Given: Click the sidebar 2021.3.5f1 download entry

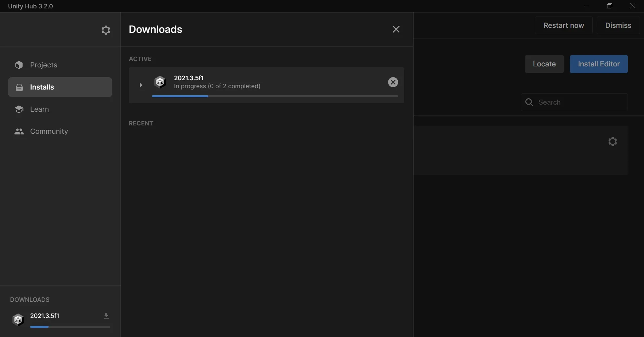Looking at the screenshot, I should pos(60,320).
